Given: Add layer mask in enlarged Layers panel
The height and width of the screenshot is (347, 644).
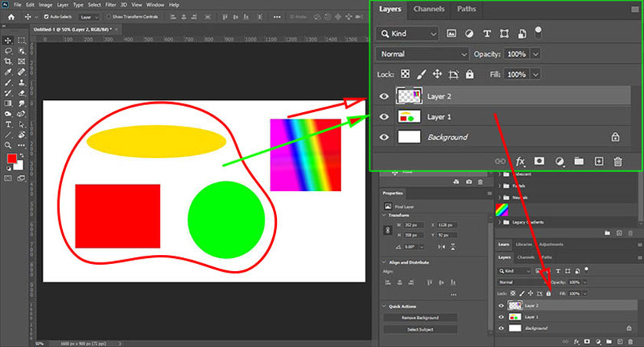Looking at the screenshot, I should 539,161.
